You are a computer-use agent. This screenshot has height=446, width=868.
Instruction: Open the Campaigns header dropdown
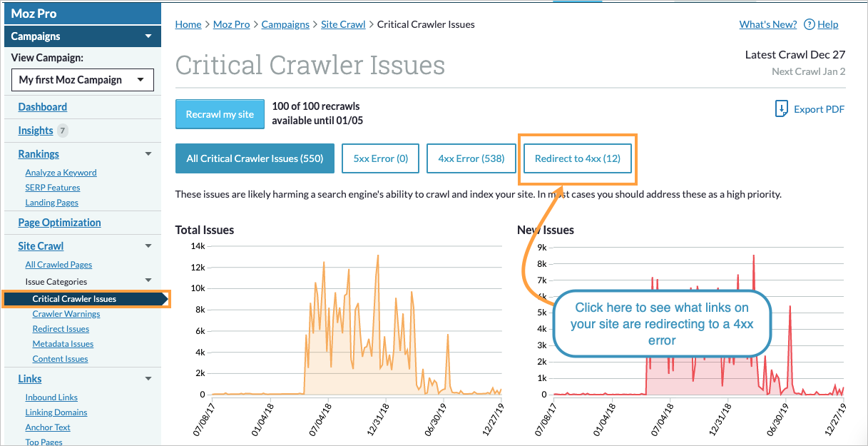[148, 36]
